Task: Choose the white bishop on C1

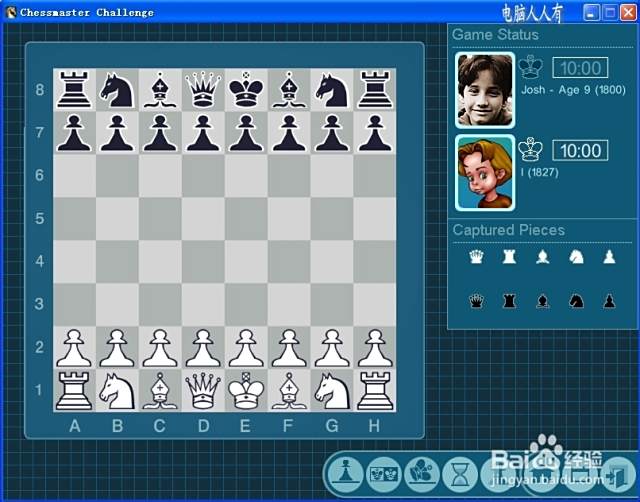Action: pos(160,391)
